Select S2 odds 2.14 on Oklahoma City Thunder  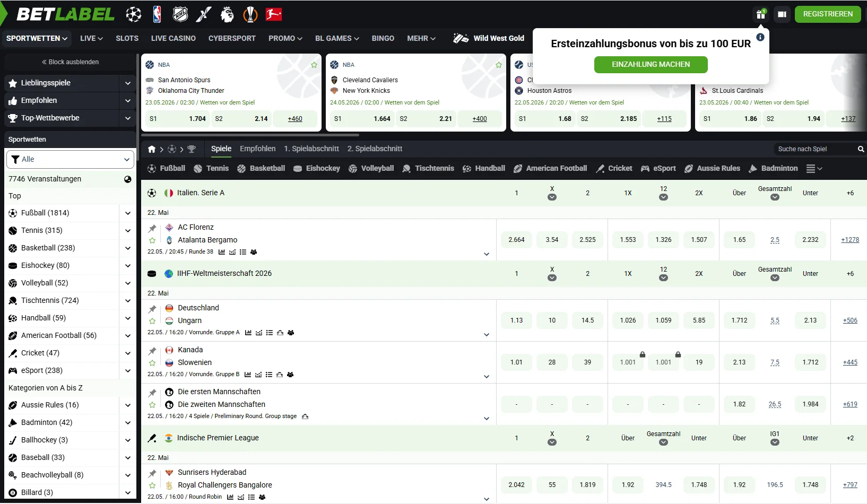pos(241,119)
